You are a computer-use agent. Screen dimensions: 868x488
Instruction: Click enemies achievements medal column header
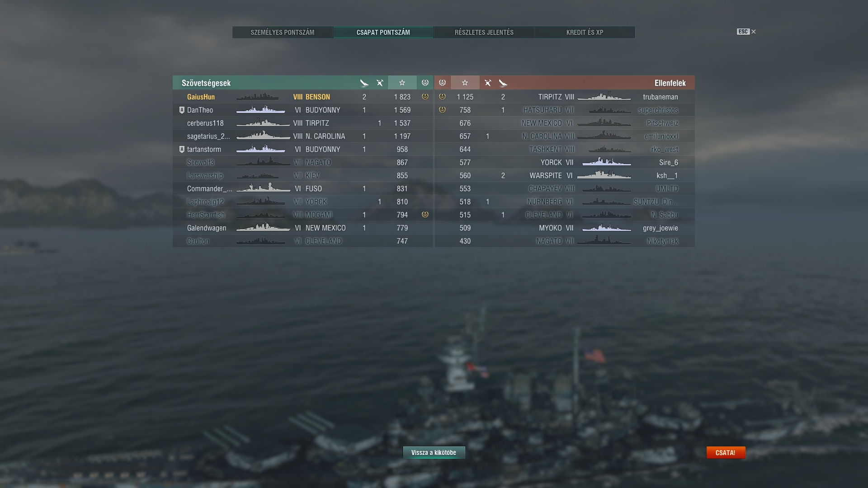[x=443, y=83]
